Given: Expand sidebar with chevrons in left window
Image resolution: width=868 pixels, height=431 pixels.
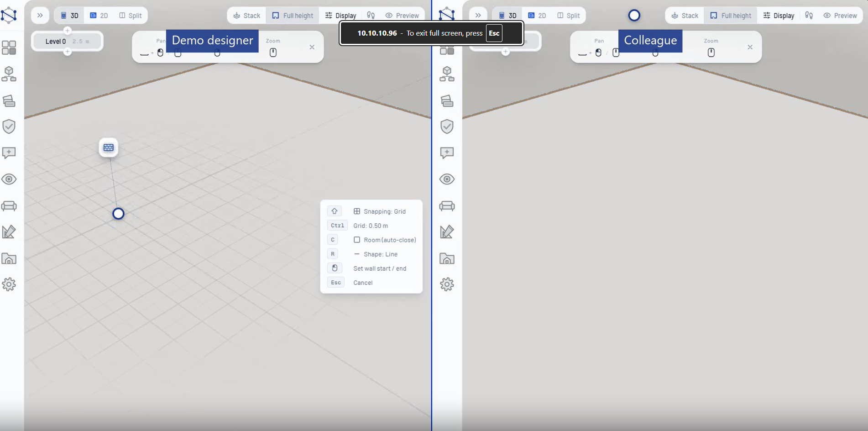Looking at the screenshot, I should 40,16.
